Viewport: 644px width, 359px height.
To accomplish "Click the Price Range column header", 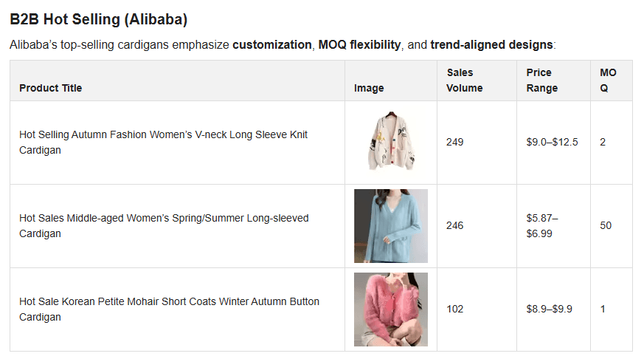I will [x=542, y=80].
